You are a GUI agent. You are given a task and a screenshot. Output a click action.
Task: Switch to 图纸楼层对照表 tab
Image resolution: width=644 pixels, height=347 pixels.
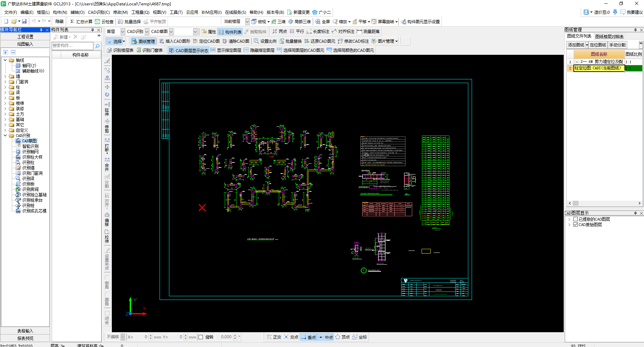[609, 37]
